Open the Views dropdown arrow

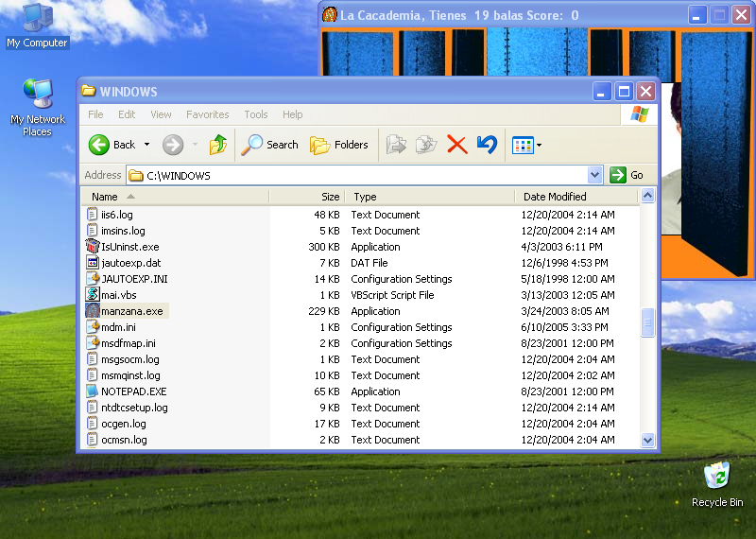pyautogui.click(x=539, y=145)
